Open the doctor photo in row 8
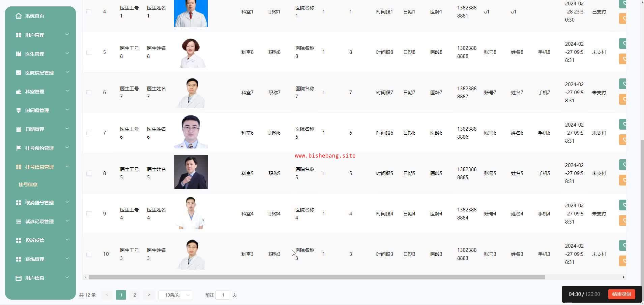 (x=191, y=172)
